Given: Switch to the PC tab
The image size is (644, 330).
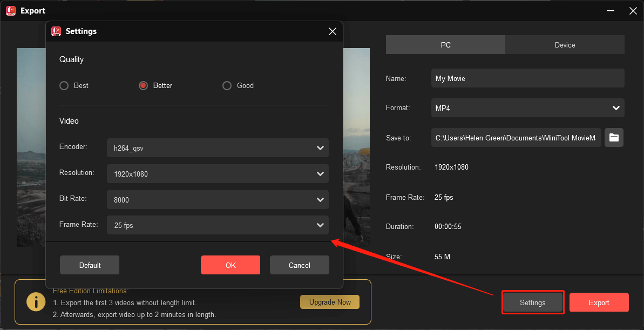Looking at the screenshot, I should click(x=446, y=45).
